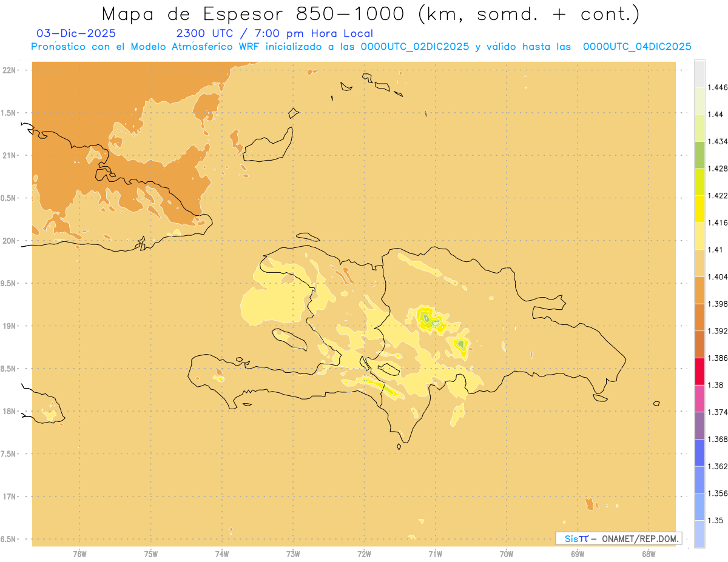
Task: Click the color bar value '1.416'
Action: pos(718,222)
